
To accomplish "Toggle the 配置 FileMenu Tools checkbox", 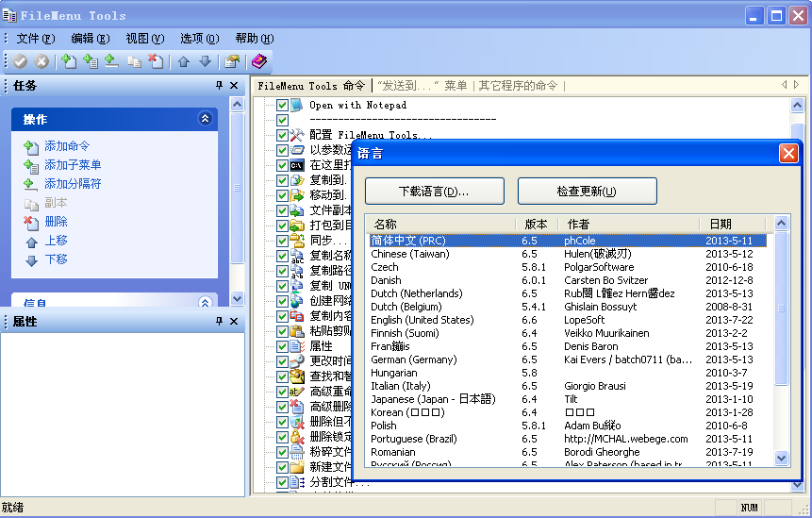I will coord(282,135).
